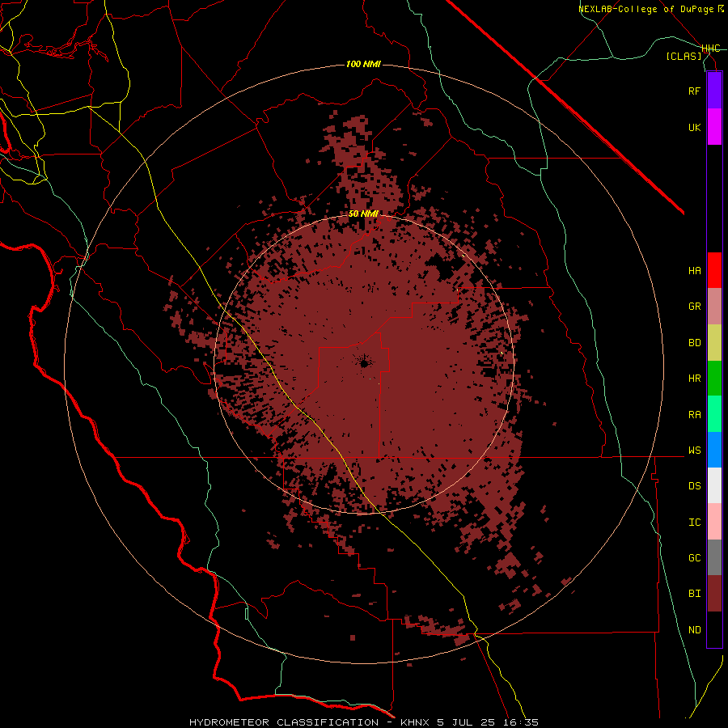The image size is (728, 728).
Task: Click the WS blue legend swatch
Action: coord(714,450)
